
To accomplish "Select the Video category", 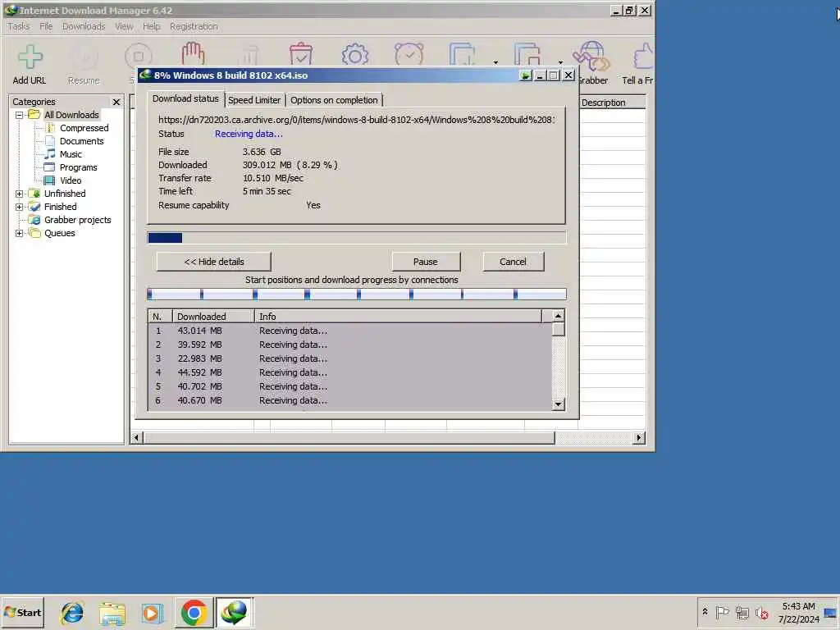I will click(71, 180).
